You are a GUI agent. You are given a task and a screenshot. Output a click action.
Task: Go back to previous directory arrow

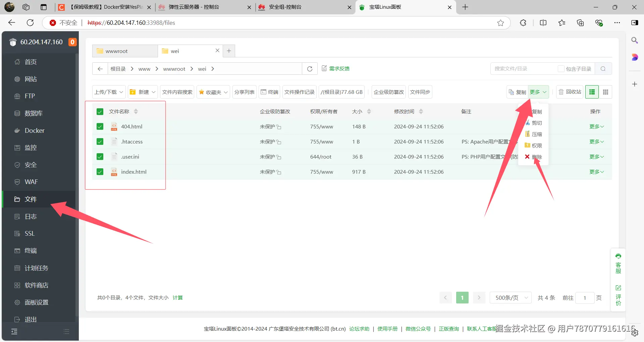point(100,69)
